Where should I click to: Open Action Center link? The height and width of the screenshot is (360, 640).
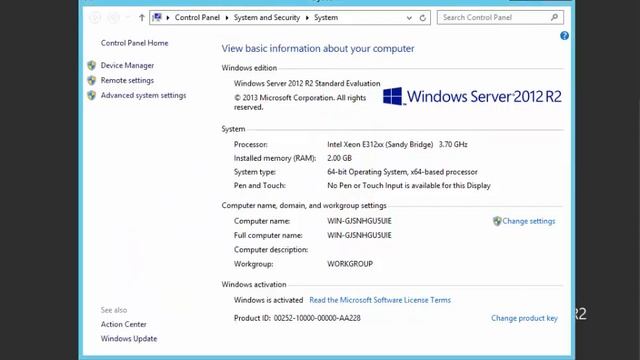pos(123,324)
